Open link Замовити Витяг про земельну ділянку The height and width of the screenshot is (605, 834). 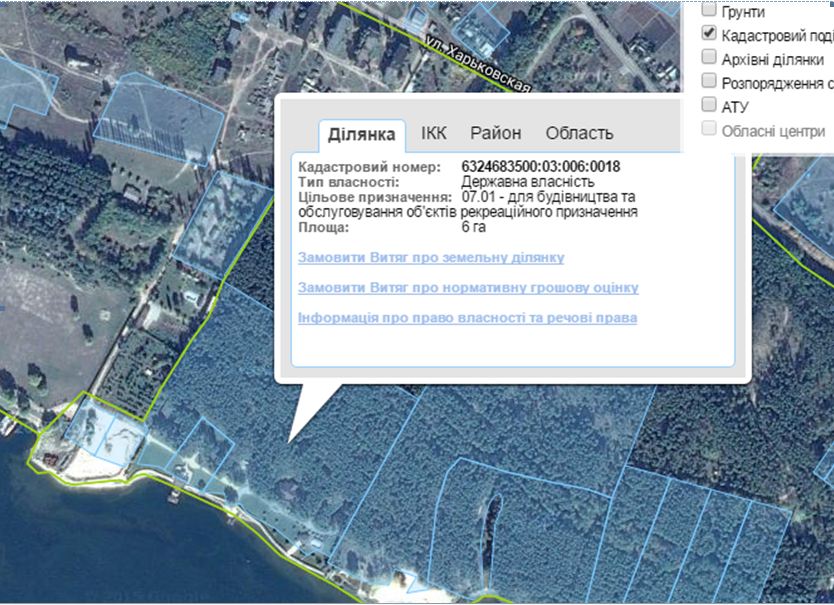(431, 257)
